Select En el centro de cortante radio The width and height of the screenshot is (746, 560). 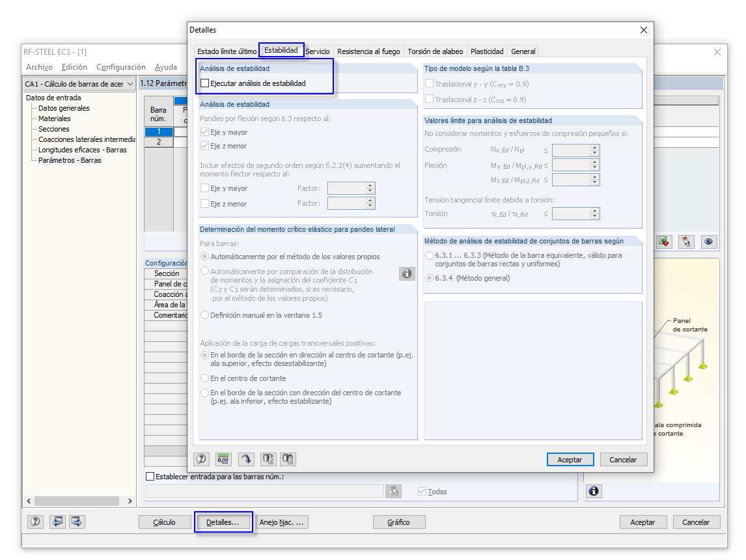pyautogui.click(x=204, y=378)
